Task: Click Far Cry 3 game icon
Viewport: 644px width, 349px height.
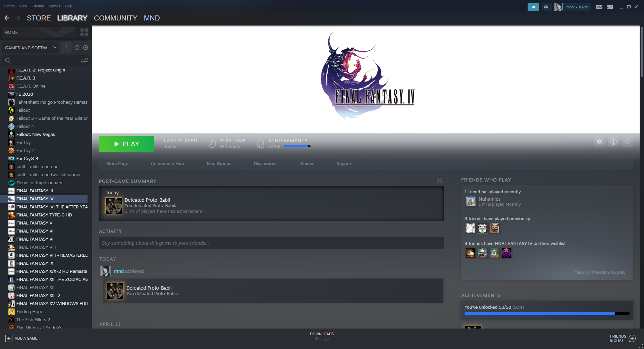Action: [11, 159]
